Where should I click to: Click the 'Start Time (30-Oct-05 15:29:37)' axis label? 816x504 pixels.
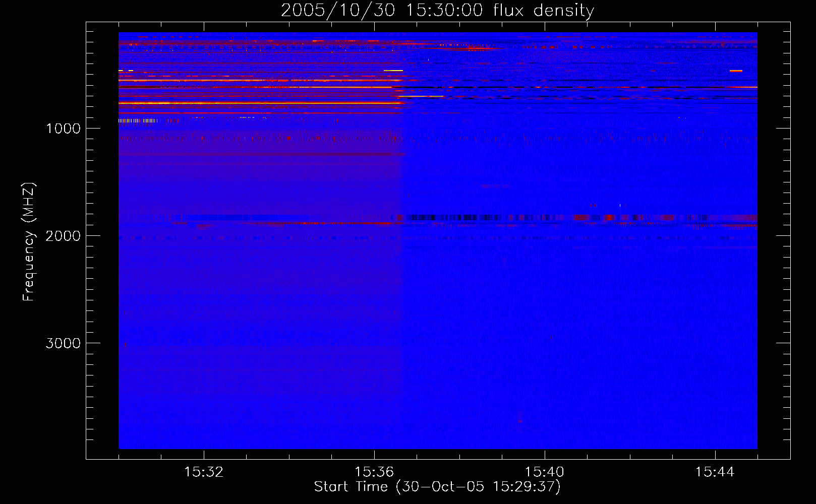point(437,487)
